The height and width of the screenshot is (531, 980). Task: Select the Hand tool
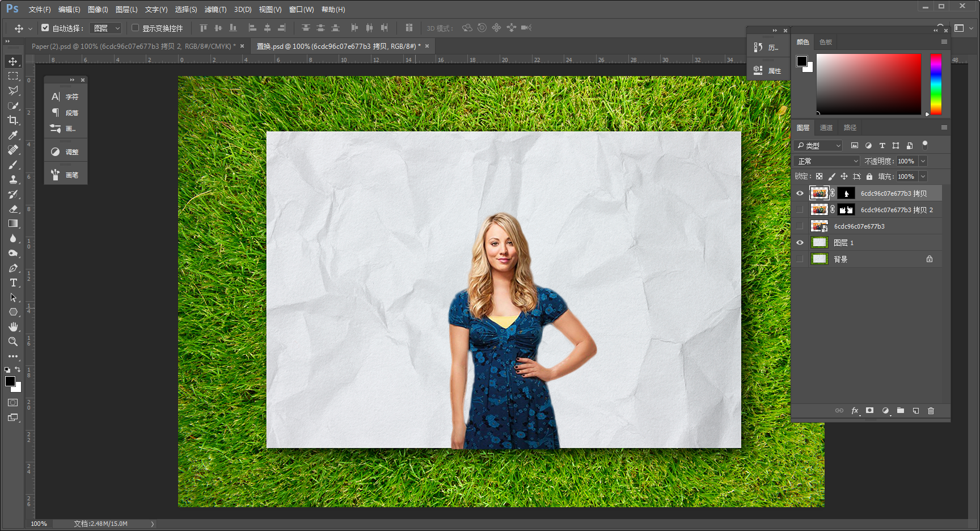click(13, 327)
